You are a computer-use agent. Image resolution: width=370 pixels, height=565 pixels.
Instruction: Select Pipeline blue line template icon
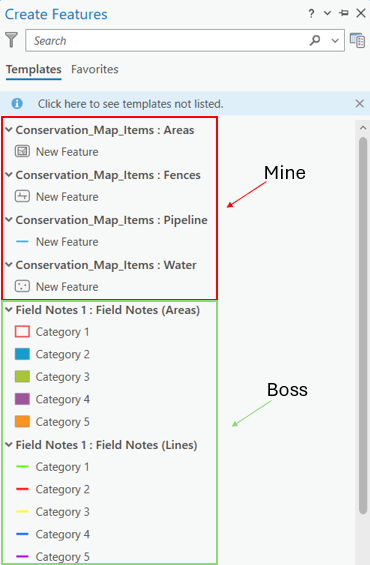point(22,241)
